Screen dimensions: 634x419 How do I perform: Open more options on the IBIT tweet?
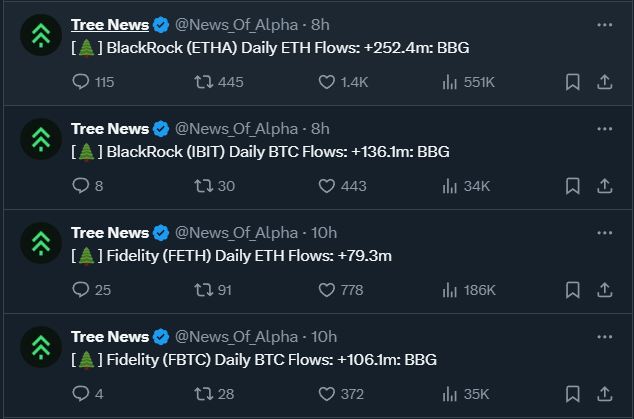604,129
